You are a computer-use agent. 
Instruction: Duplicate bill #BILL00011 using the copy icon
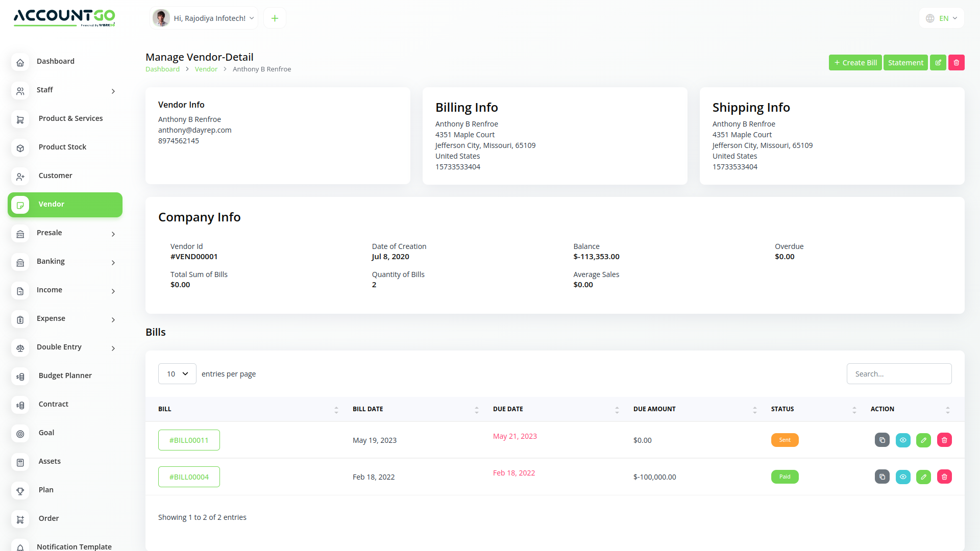(882, 440)
